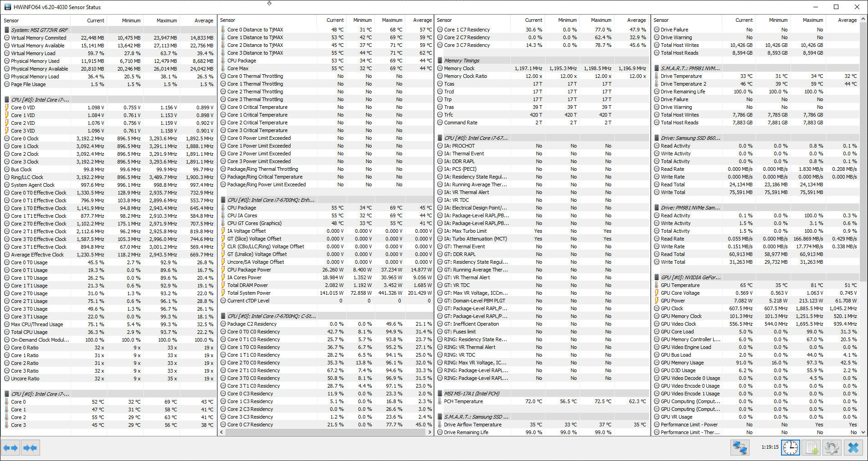Select the Physical Memory Load row

(x=108, y=77)
